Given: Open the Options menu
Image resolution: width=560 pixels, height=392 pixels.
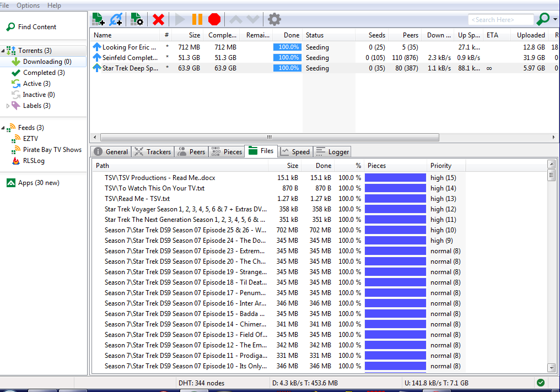Looking at the screenshot, I should click(x=28, y=5).
